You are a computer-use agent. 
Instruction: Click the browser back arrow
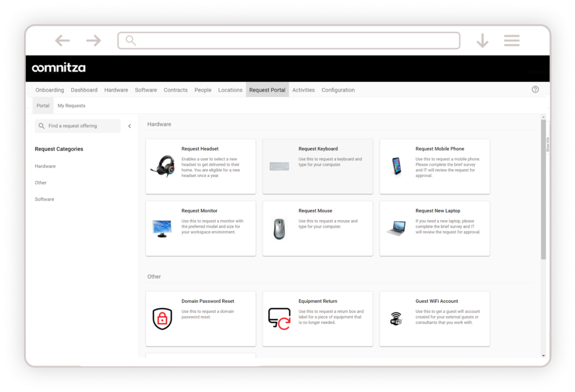(x=62, y=40)
